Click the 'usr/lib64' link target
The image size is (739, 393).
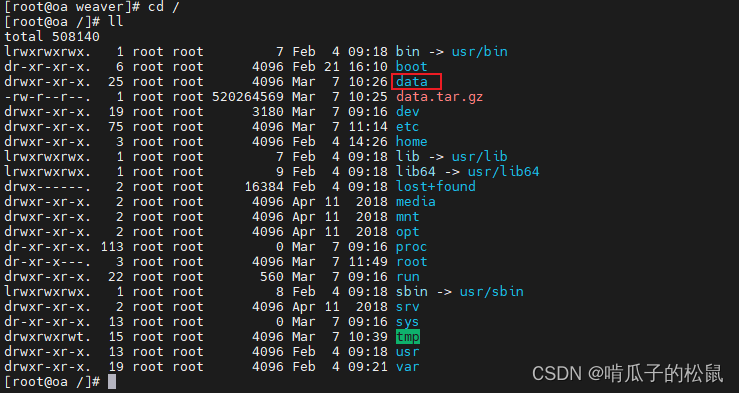(x=503, y=172)
